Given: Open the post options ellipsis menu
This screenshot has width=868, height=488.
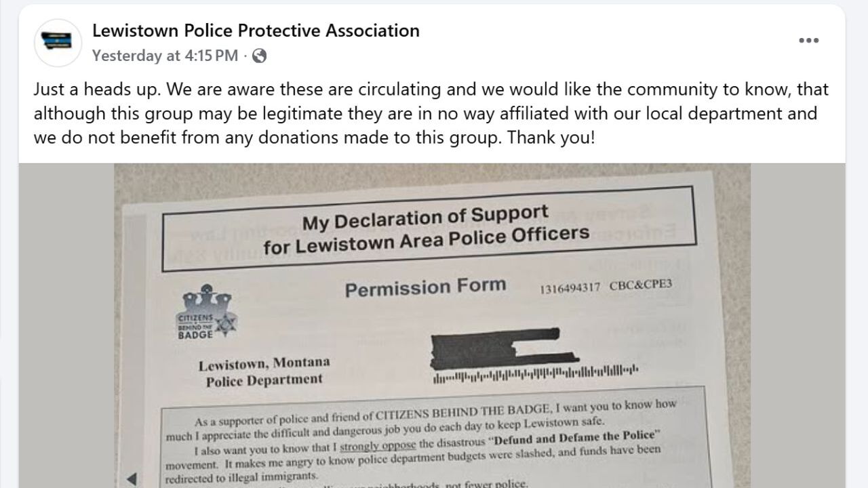Looking at the screenshot, I should 808,40.
